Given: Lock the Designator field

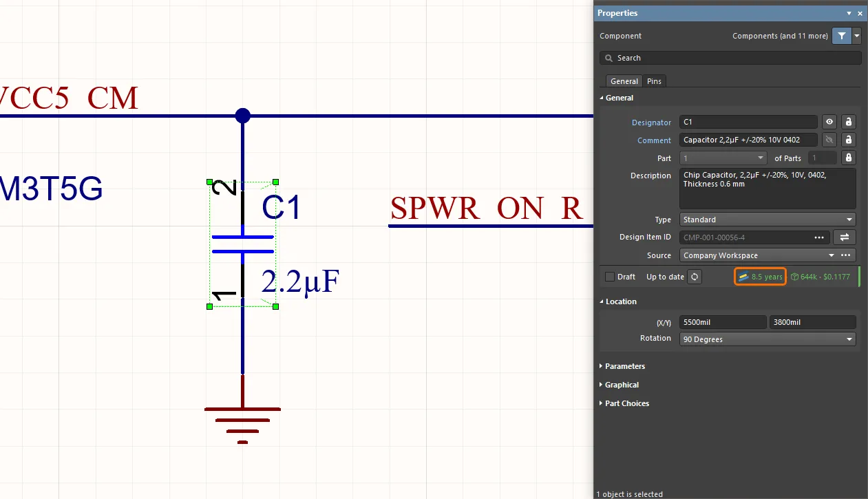Looking at the screenshot, I should [849, 122].
